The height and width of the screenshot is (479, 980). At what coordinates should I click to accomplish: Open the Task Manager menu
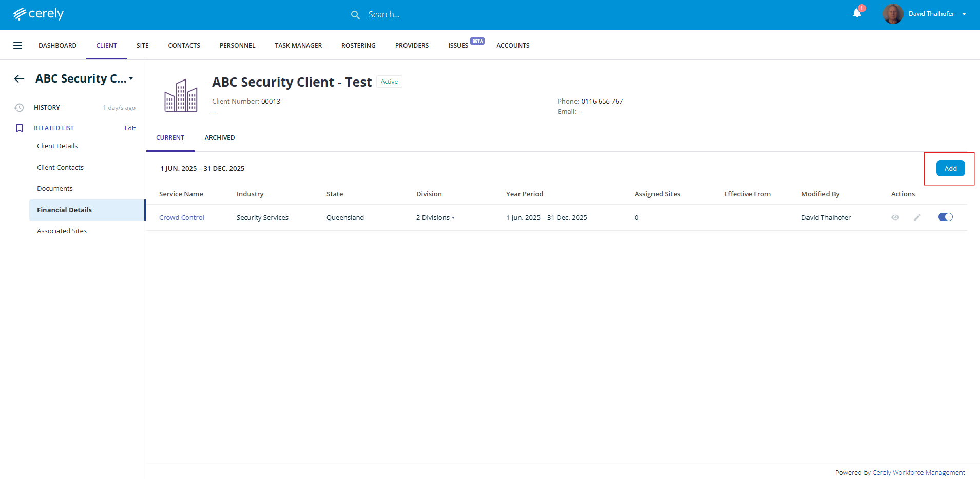tap(298, 45)
